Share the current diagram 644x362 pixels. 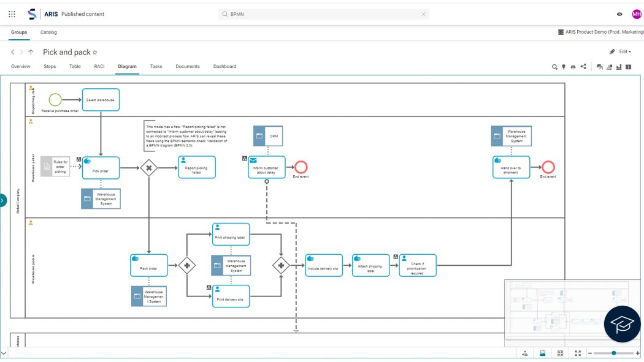[x=583, y=67]
